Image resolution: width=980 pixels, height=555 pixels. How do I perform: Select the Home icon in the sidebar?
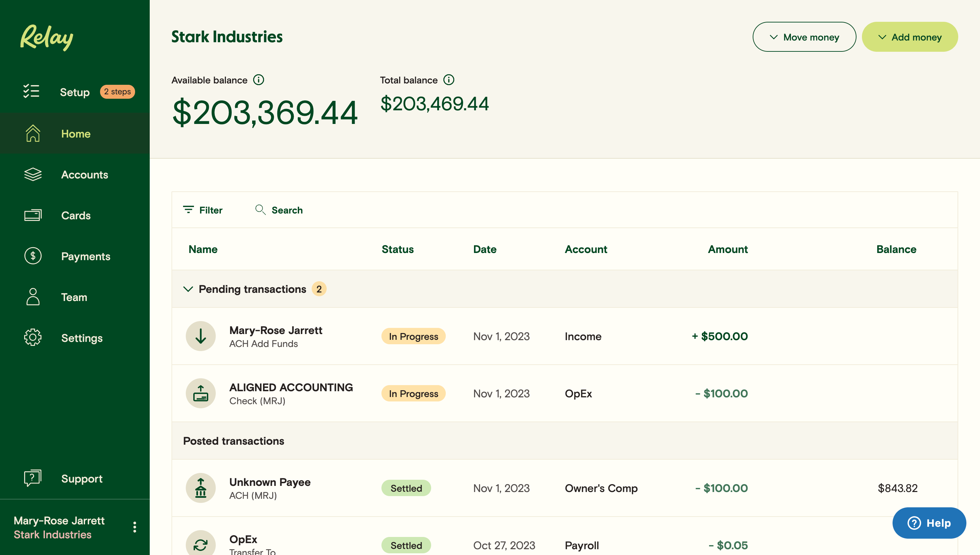click(x=33, y=133)
